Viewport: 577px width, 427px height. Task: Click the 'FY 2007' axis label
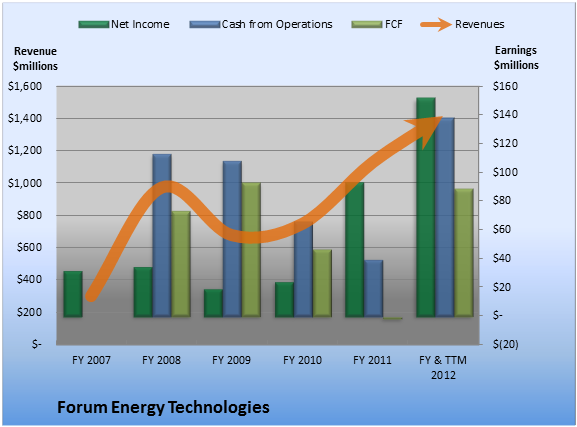(x=91, y=360)
